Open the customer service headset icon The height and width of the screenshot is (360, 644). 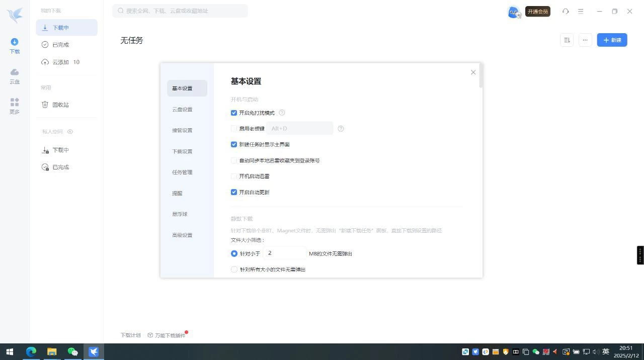click(x=566, y=11)
